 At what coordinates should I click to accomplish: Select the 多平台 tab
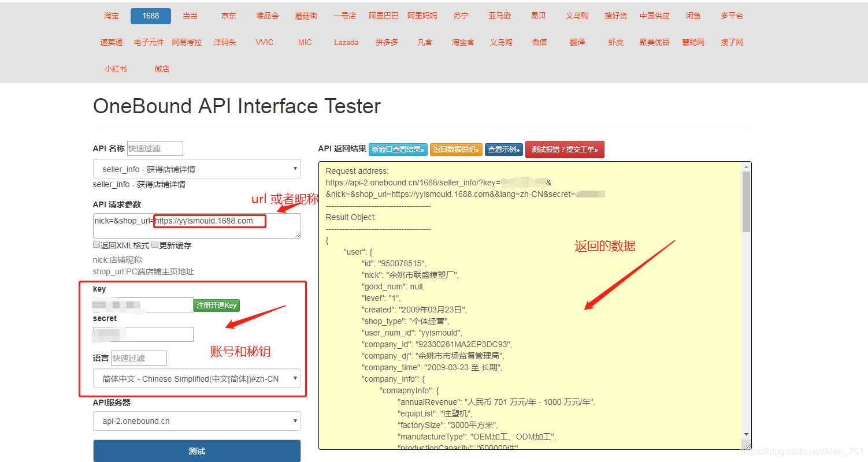pyautogui.click(x=732, y=16)
